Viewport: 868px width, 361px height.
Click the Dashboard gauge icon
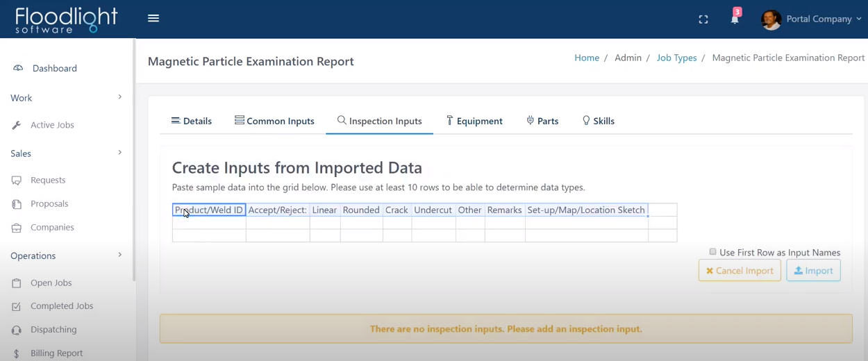click(18, 68)
